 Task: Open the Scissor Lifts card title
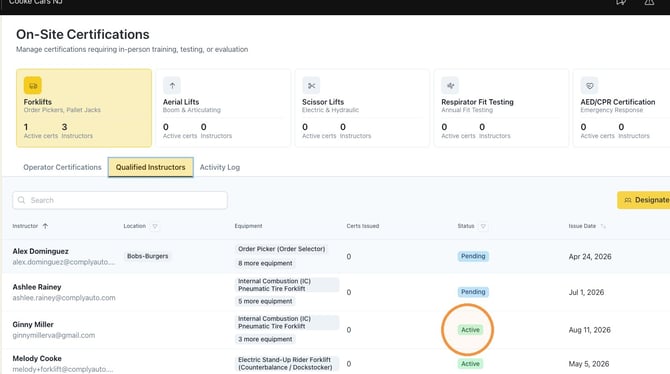point(323,102)
